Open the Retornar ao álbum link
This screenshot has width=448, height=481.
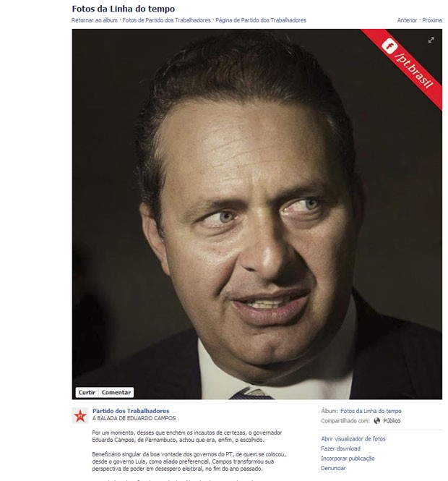[95, 20]
